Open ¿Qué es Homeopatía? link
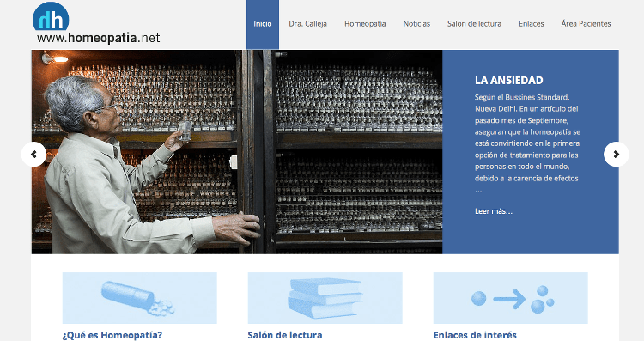The width and height of the screenshot is (644, 341). (x=112, y=335)
